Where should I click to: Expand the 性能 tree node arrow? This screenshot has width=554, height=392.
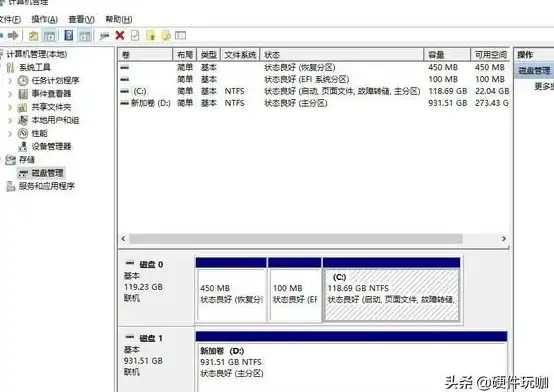tap(10, 134)
